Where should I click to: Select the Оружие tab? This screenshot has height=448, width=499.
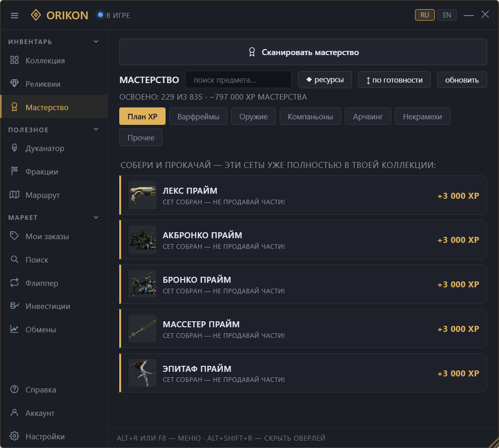(253, 116)
